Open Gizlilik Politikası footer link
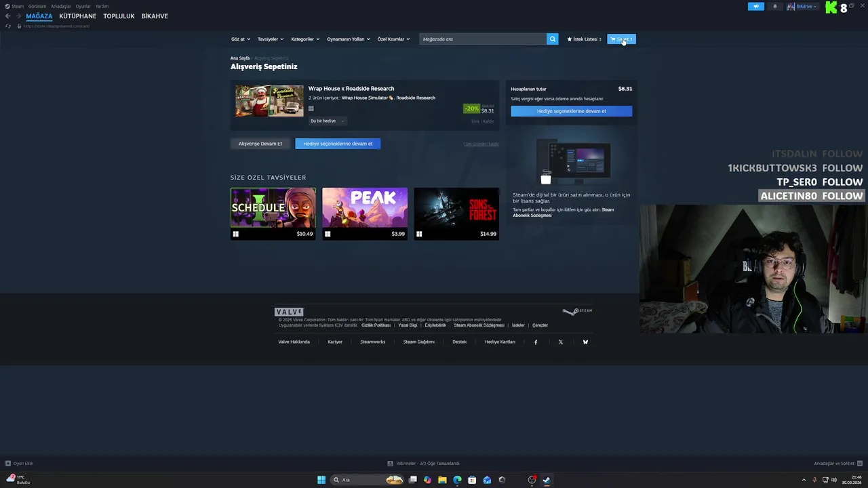Viewport: 868px width, 488px height. [x=376, y=325]
